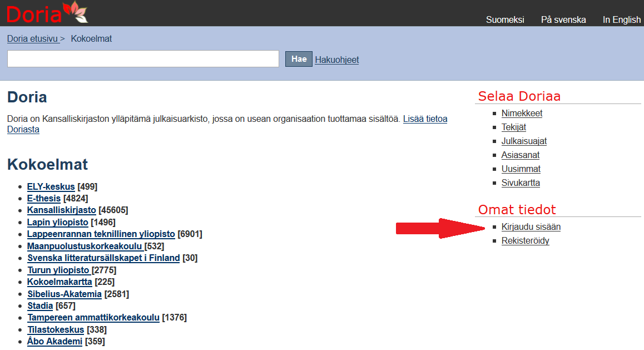Viewport: 644px width, 350px height.
Task: Click the [45605] count beside Kansalliskirjasto
Action: click(113, 210)
